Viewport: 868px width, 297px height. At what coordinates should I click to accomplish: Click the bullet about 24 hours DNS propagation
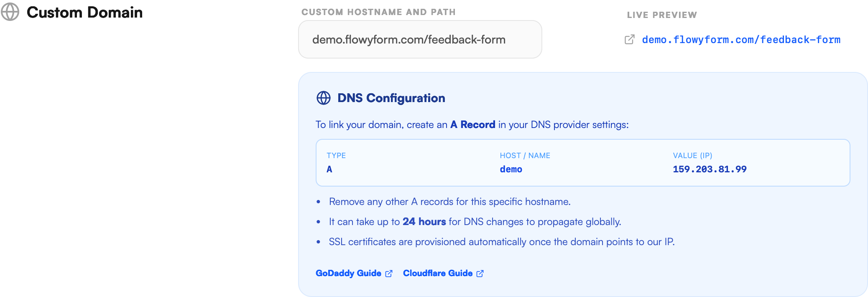pos(475,221)
